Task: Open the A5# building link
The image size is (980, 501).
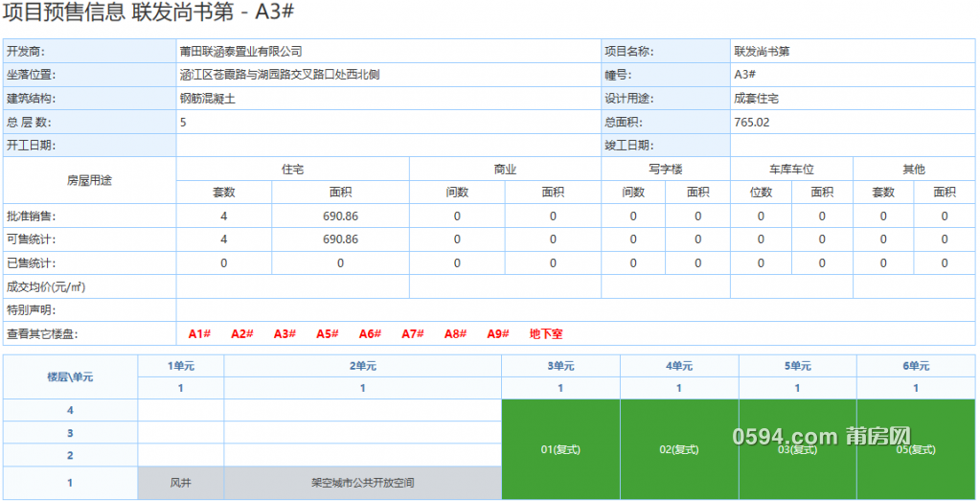Action: pos(328,334)
